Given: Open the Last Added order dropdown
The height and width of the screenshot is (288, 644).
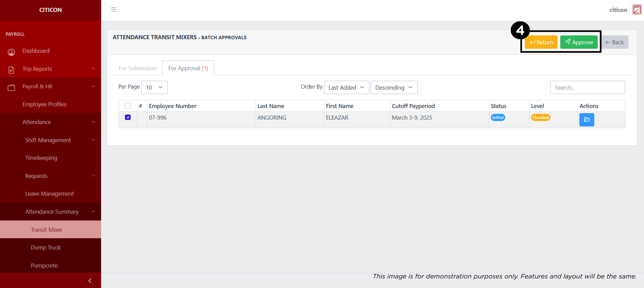Looking at the screenshot, I should [346, 88].
